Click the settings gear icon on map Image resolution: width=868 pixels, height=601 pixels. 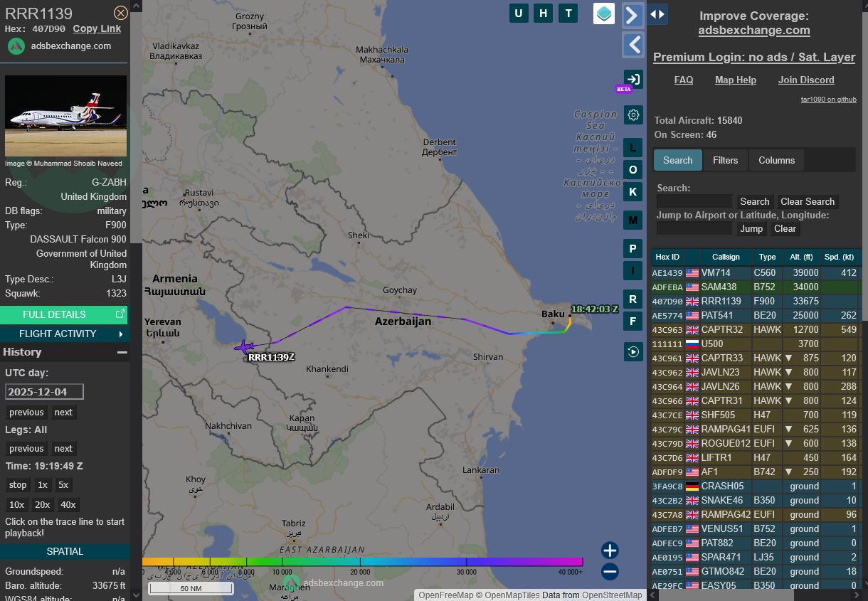coord(633,115)
